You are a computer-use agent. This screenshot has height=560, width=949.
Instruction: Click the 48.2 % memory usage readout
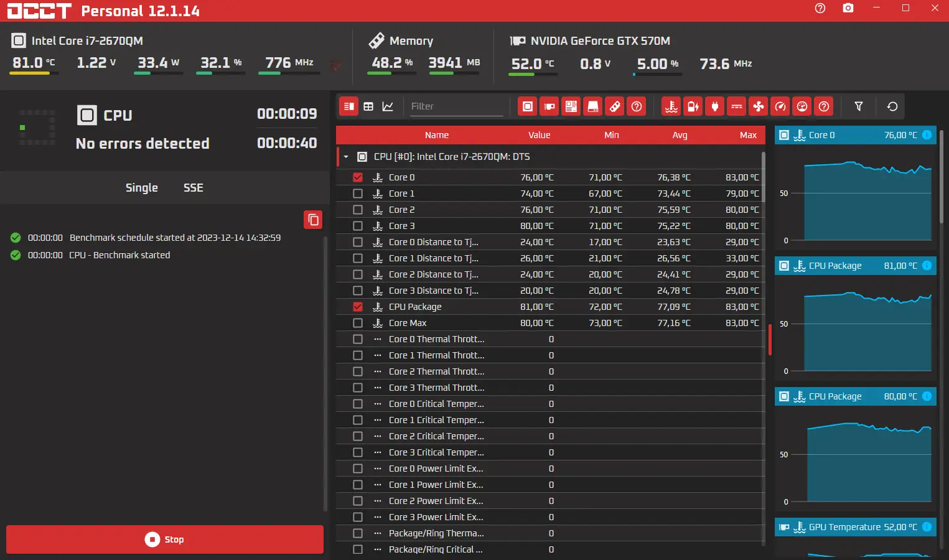coord(392,63)
